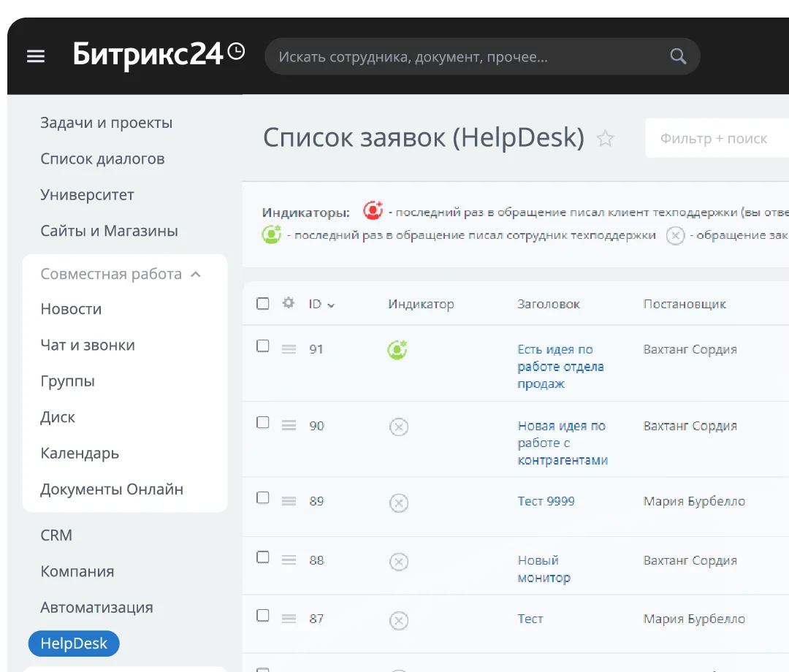Click closed indicator icon on ticket 90
This screenshot has height=672, width=789.
click(x=398, y=427)
